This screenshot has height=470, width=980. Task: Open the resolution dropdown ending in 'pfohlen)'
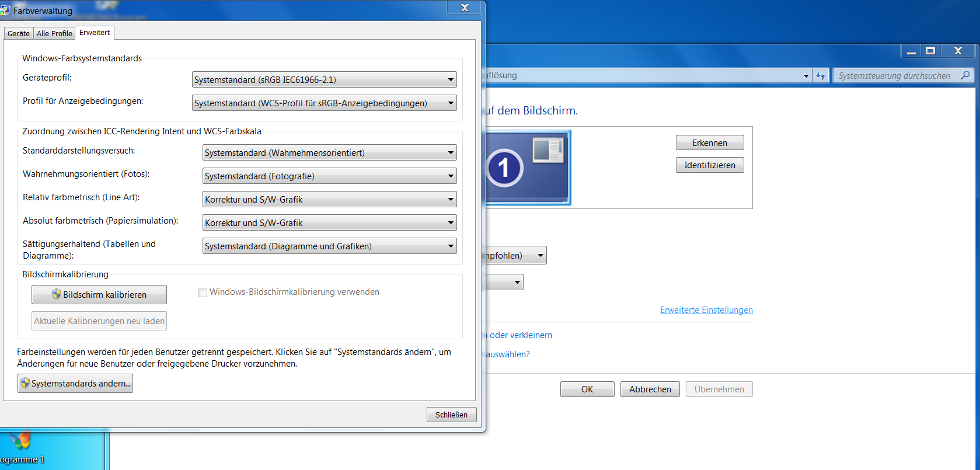[x=516, y=255]
